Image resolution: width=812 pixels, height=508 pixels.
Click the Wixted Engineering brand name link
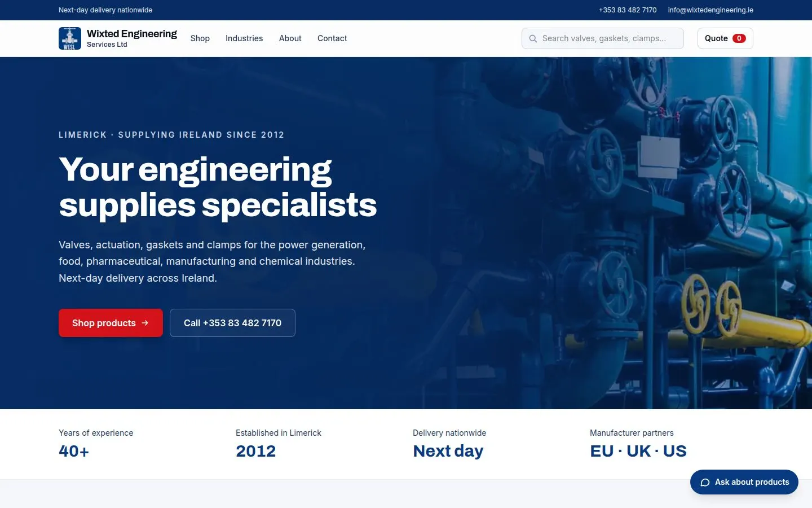coord(132,34)
